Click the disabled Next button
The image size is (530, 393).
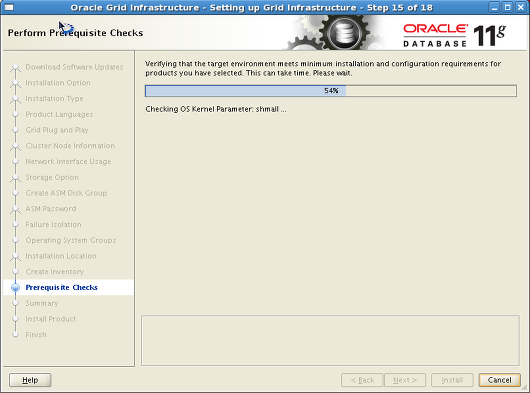point(405,380)
